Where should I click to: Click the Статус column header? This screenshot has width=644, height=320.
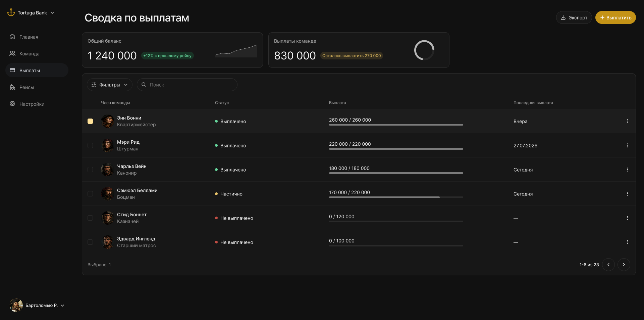tap(222, 103)
